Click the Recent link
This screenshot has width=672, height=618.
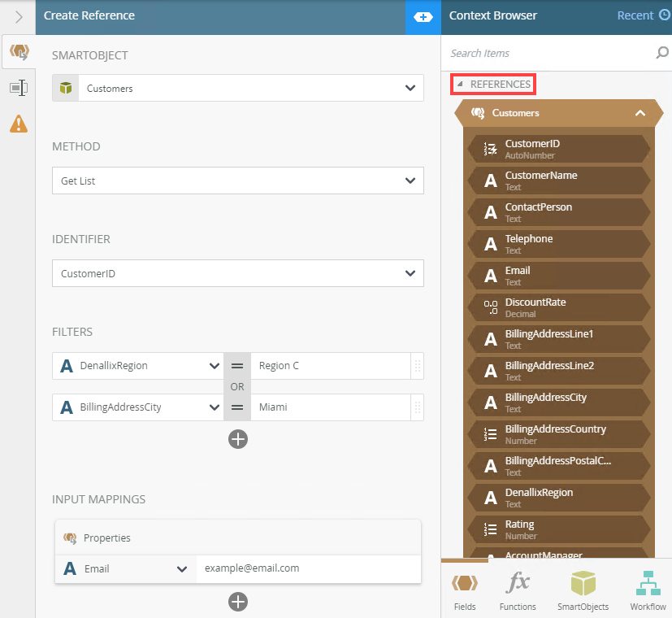pos(635,15)
